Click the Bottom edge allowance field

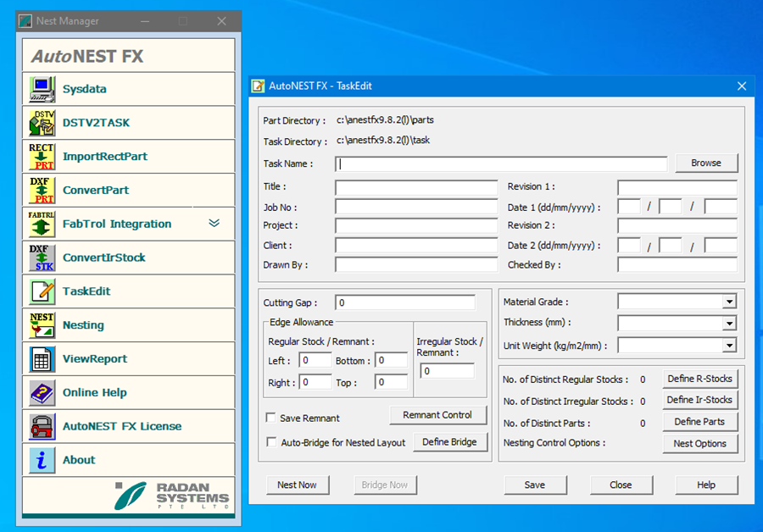point(391,360)
